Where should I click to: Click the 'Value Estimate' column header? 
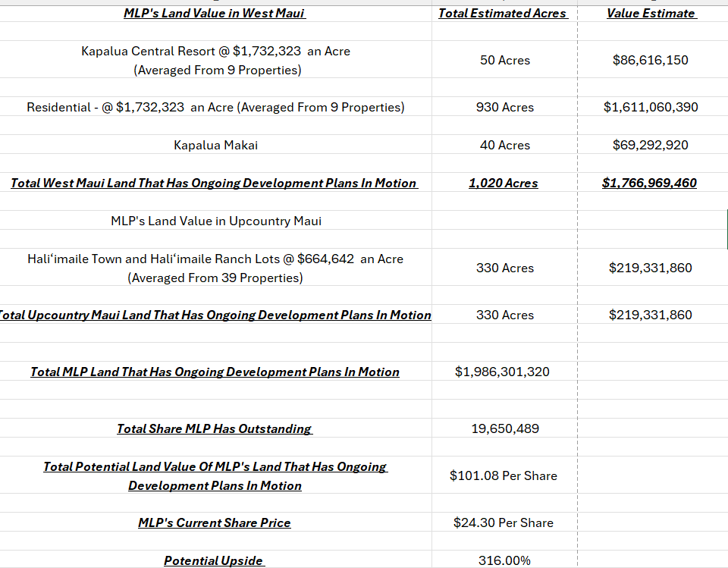pos(651,14)
